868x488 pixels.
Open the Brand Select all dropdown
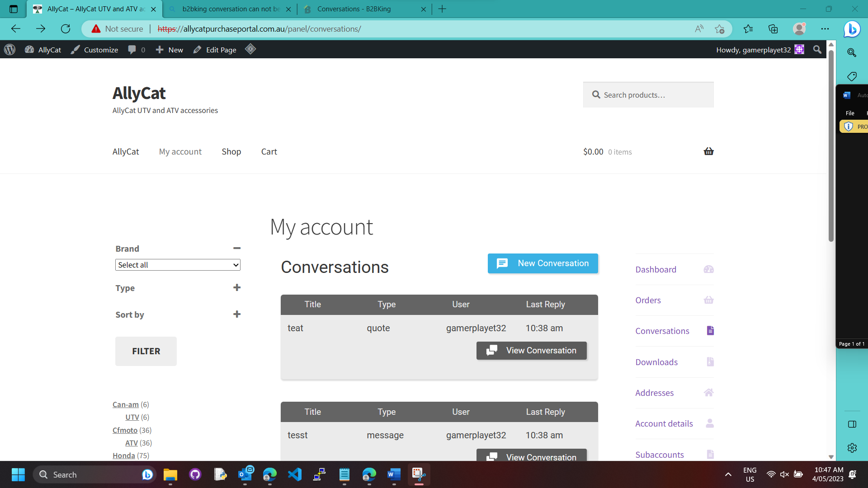click(178, 265)
